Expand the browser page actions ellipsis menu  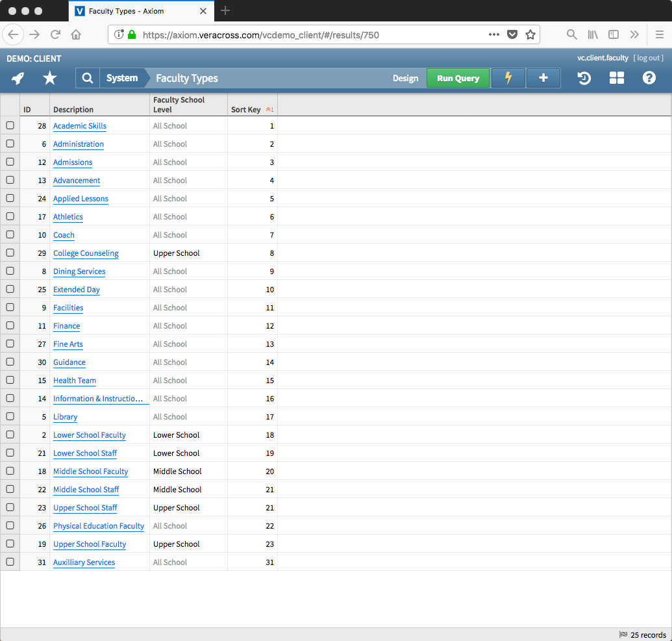pyautogui.click(x=493, y=34)
